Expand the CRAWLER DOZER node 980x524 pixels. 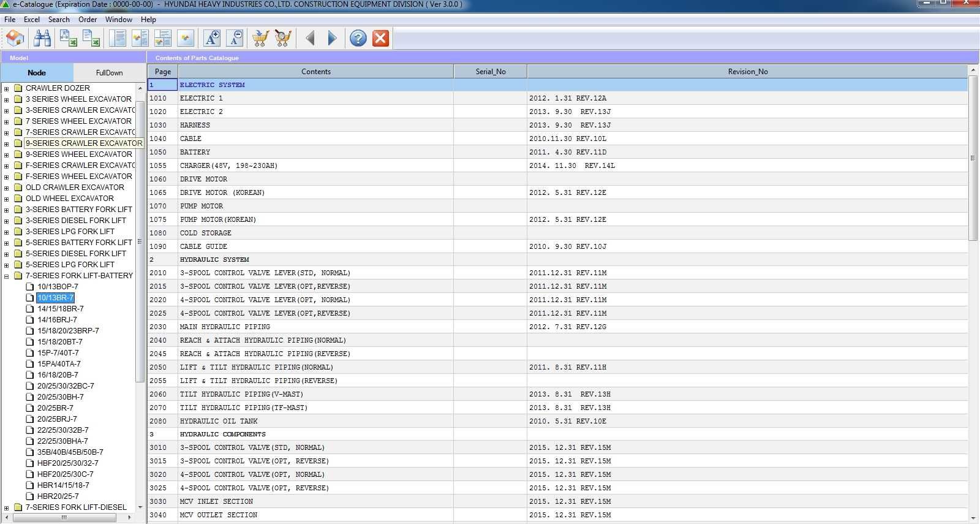point(7,88)
